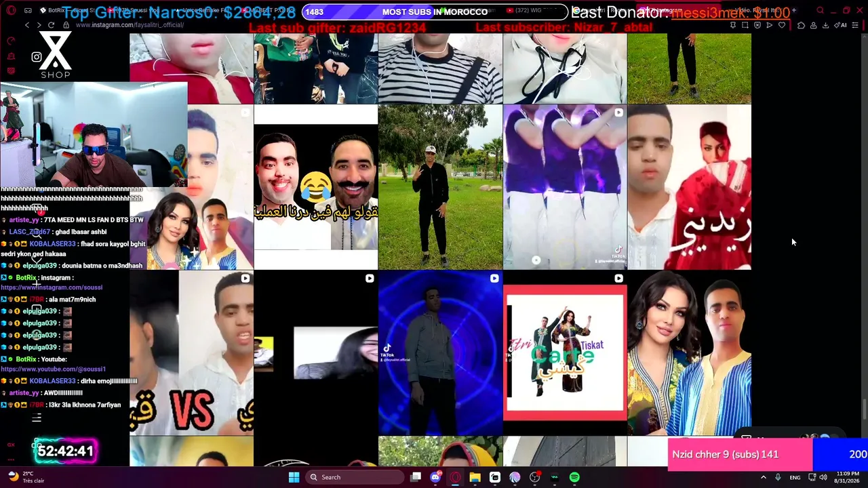
Task: Open the striped shirt post
Action: point(440,68)
